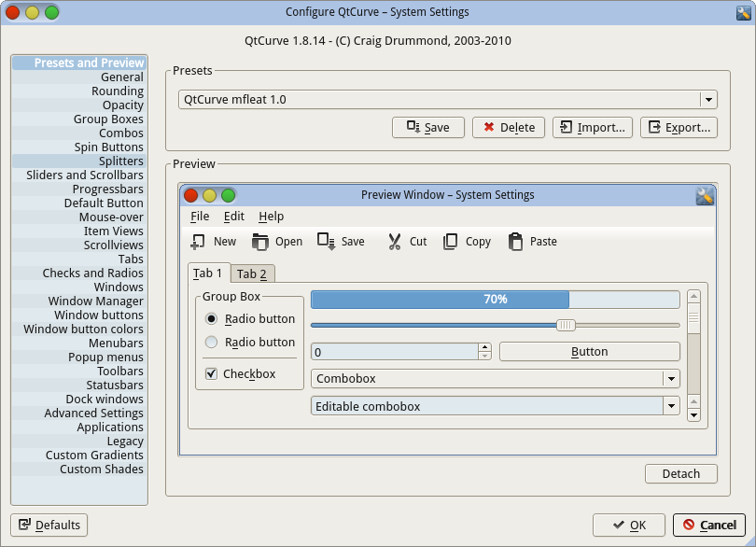Click the wrench icon in the Preview Window title bar
The image size is (756, 547).
pos(705,196)
